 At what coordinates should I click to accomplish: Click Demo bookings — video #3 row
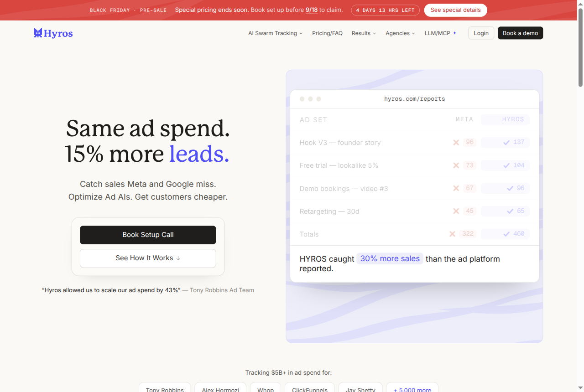[414, 188]
